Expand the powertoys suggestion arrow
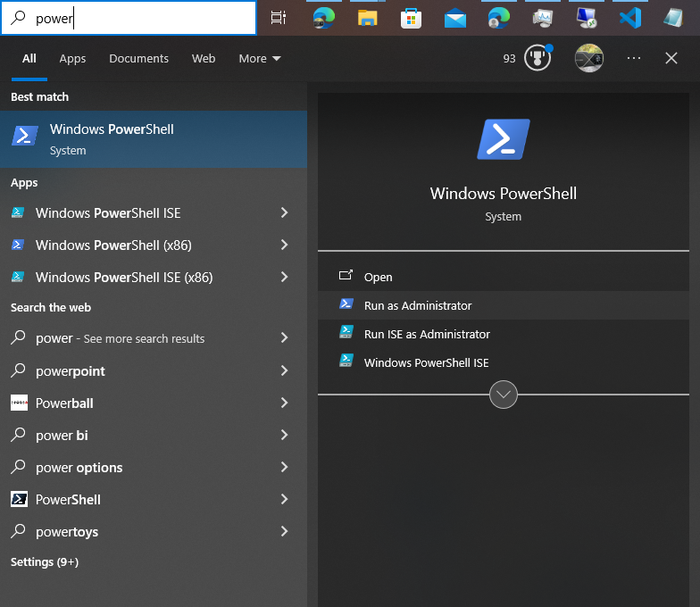Image resolution: width=700 pixels, height=607 pixels. (x=284, y=531)
